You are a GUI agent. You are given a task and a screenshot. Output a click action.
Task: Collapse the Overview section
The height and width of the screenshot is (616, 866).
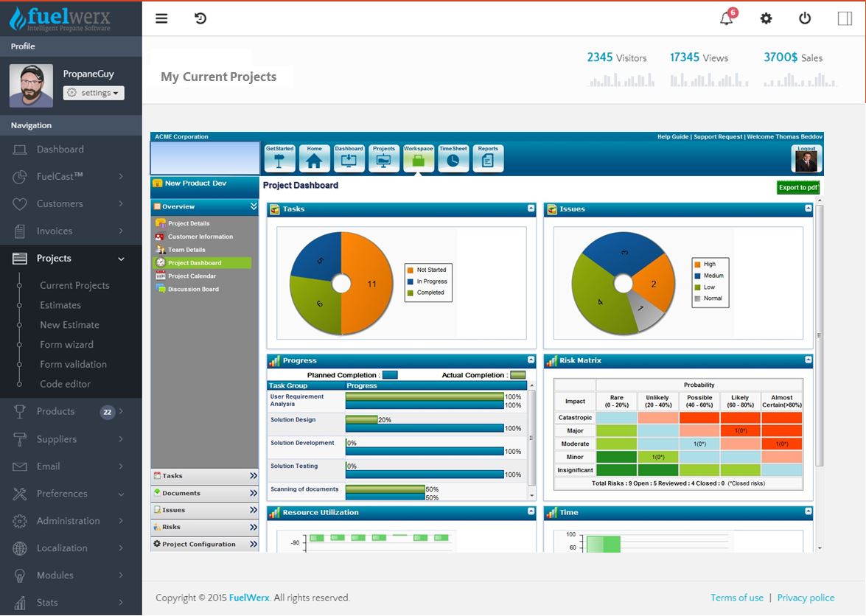click(254, 207)
